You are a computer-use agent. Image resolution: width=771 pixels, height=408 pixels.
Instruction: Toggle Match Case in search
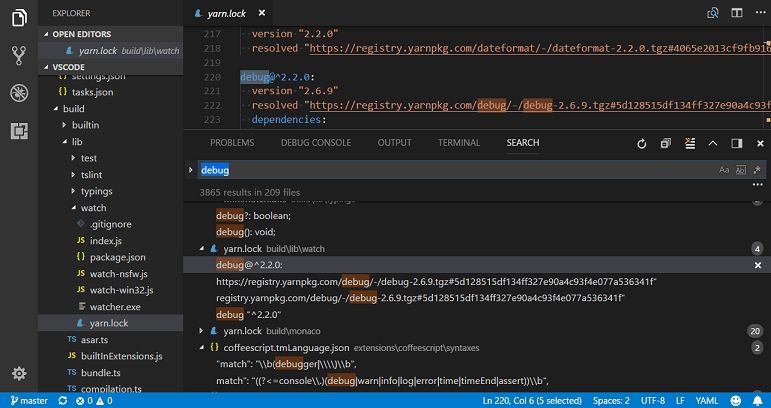724,170
